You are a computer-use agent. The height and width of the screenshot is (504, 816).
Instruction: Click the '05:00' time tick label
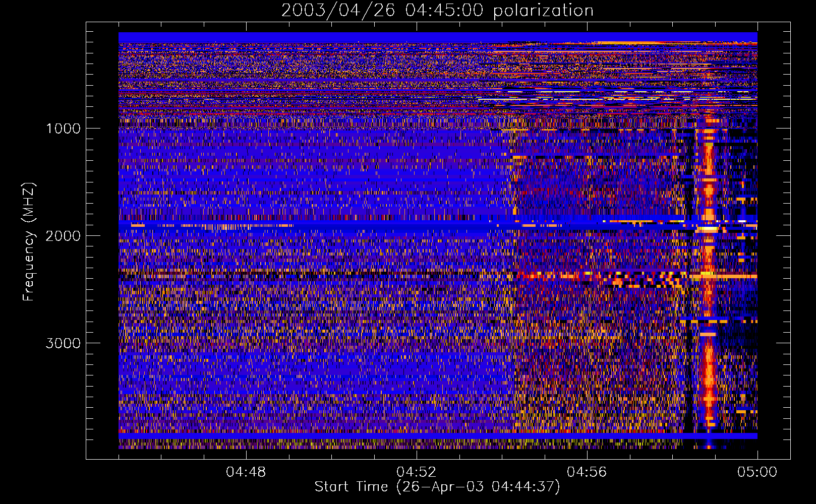tap(757, 472)
